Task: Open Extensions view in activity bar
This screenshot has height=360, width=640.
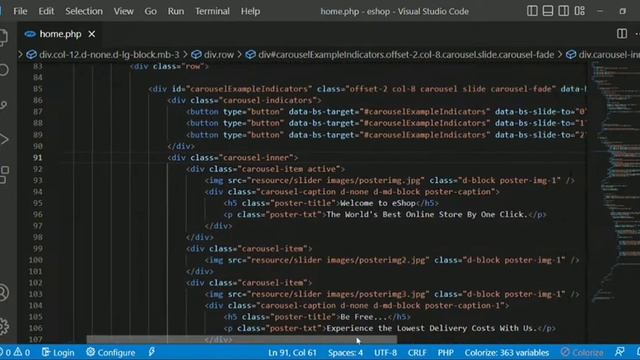Action: pos(4,174)
